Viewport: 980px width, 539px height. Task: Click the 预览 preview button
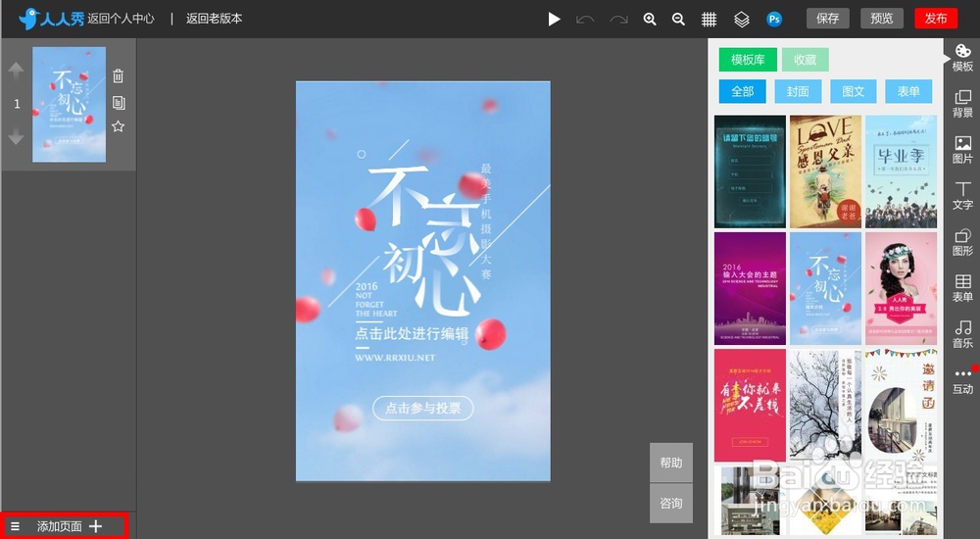tap(882, 19)
